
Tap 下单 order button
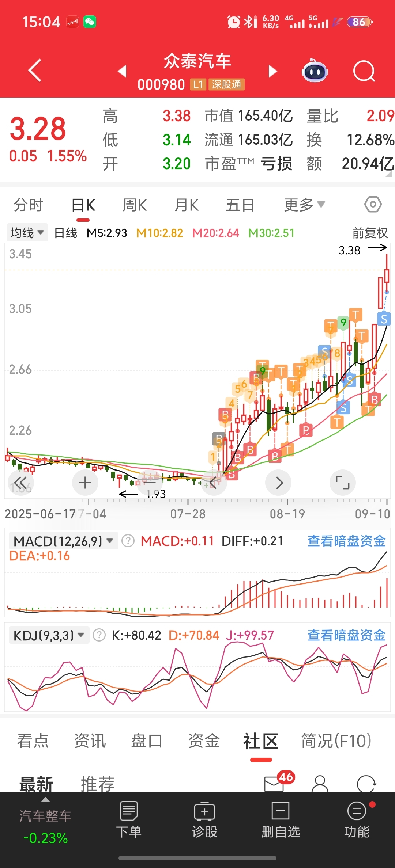coord(129,820)
